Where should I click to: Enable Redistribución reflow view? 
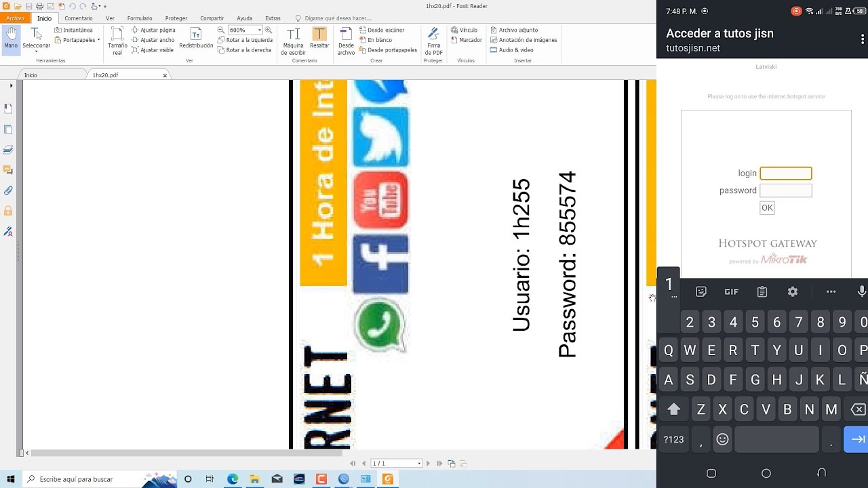[x=196, y=39]
